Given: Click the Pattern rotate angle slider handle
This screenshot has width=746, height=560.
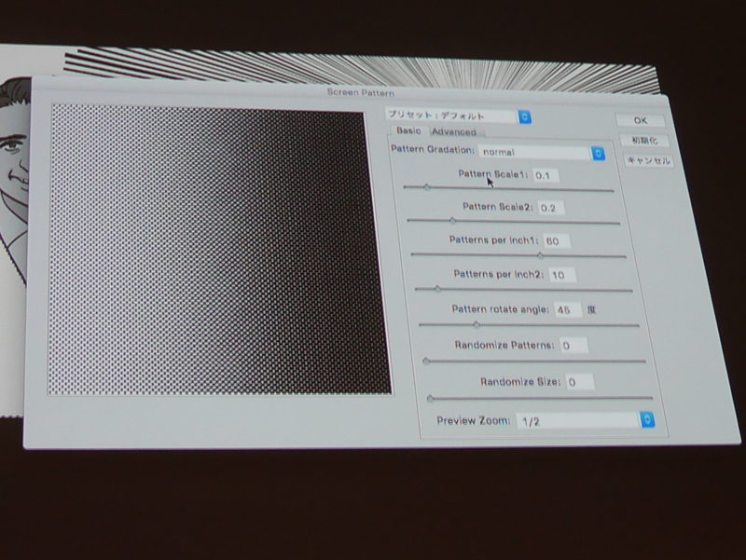Looking at the screenshot, I should pos(477,325).
